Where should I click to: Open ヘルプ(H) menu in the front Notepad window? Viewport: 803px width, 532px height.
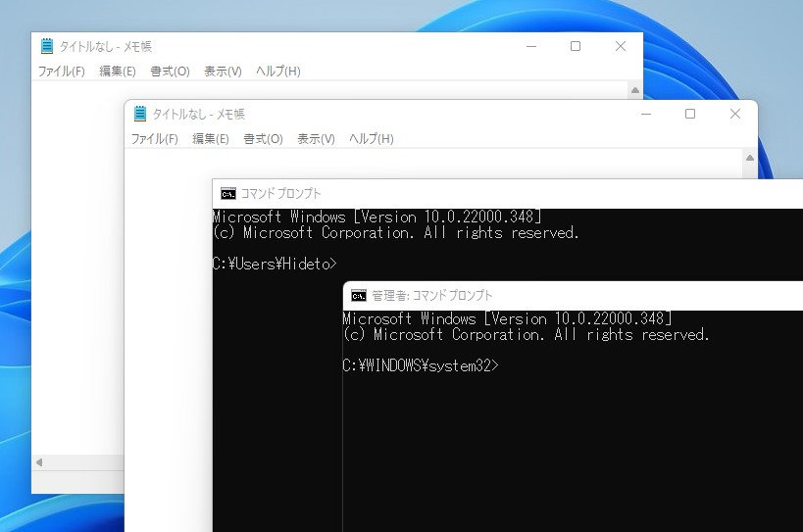[372, 138]
